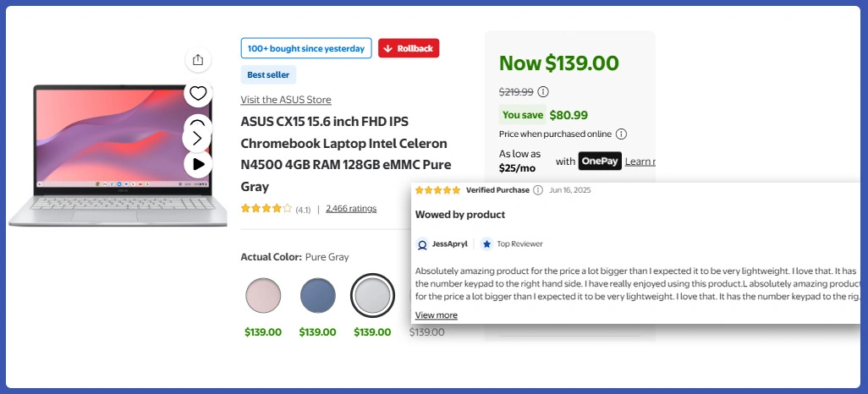Select the blue color swatch
Viewport: 868px width, 394px height.
coord(318,295)
